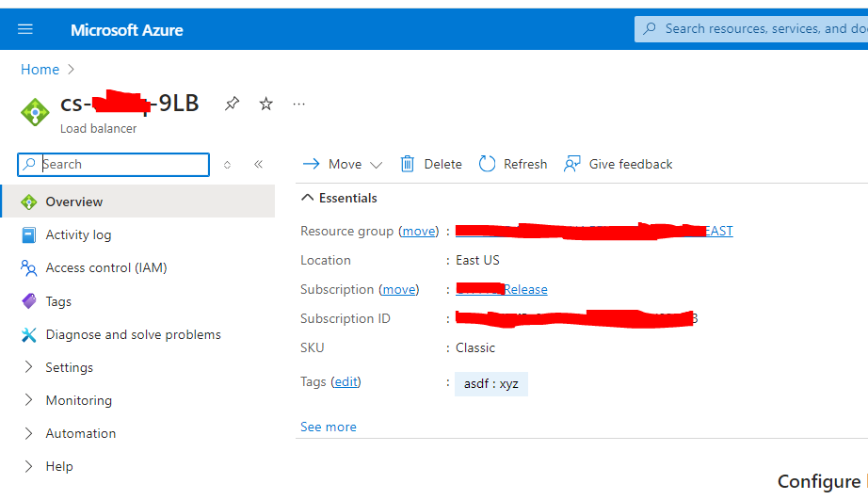
Task: Click the Diagnose wrench icon
Action: pos(29,334)
